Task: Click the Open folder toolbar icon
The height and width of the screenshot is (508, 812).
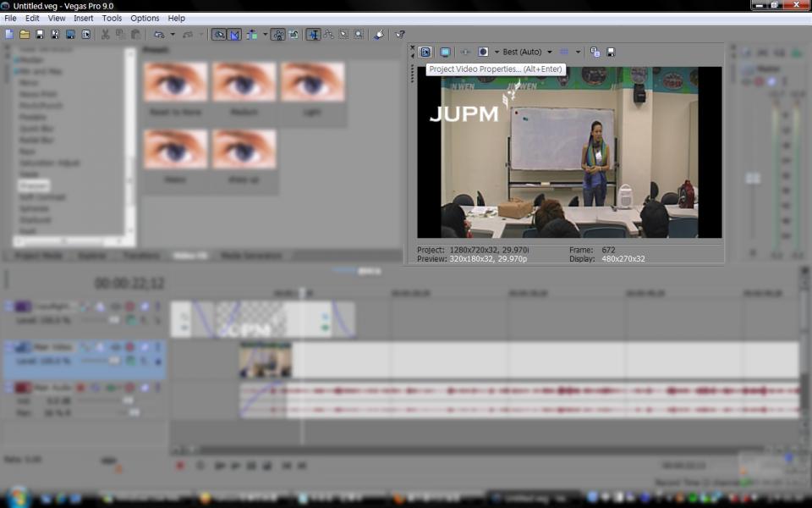Action: pos(25,35)
